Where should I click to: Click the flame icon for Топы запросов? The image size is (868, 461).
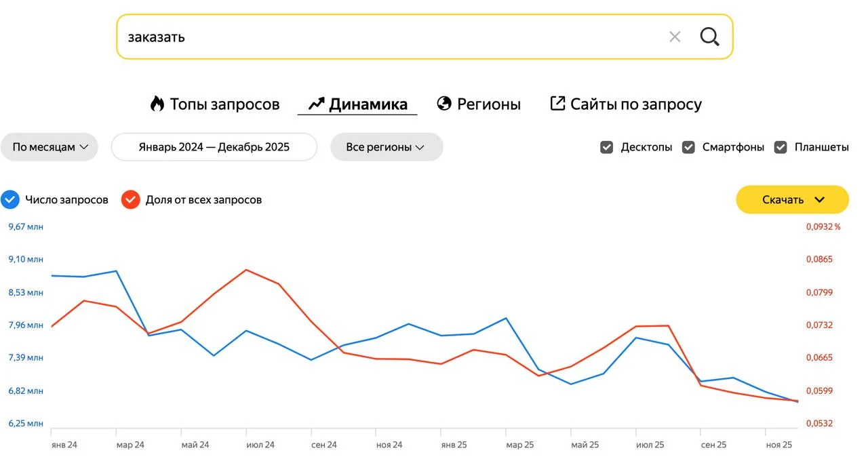tap(157, 104)
